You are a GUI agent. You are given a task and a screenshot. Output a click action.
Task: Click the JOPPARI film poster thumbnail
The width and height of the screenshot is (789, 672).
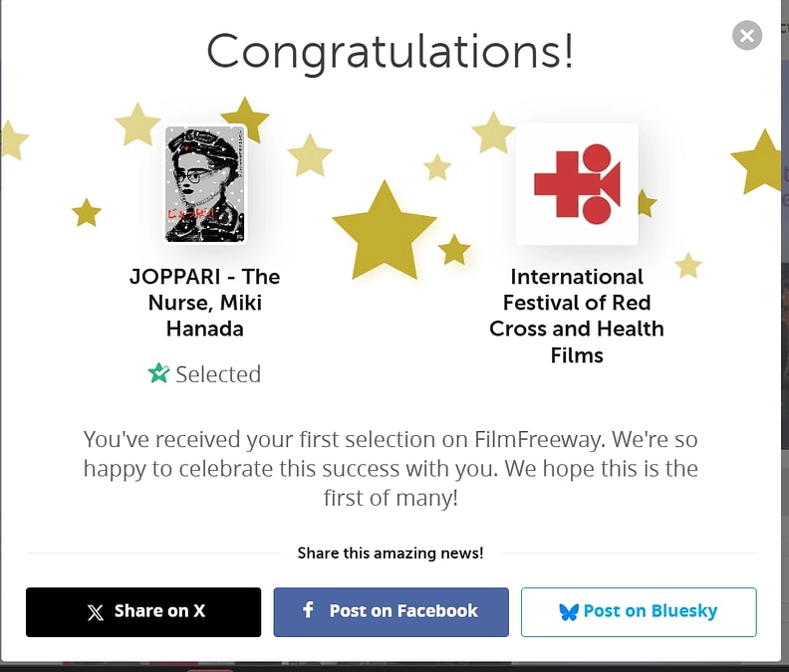[204, 184]
